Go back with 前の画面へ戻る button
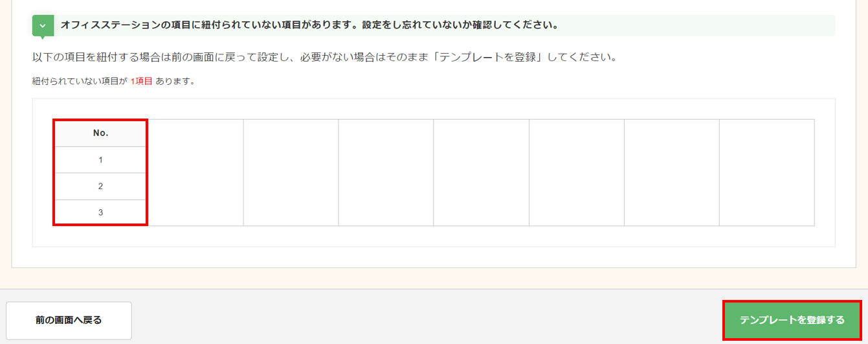Screen dimensions: 868x344 click(x=69, y=320)
